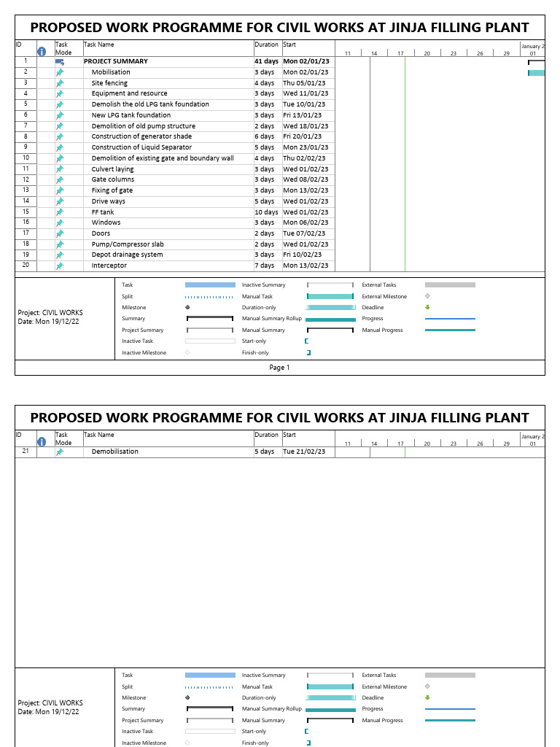
Task: Click the pin icon in the Mobilisation row
Action: coord(60,72)
